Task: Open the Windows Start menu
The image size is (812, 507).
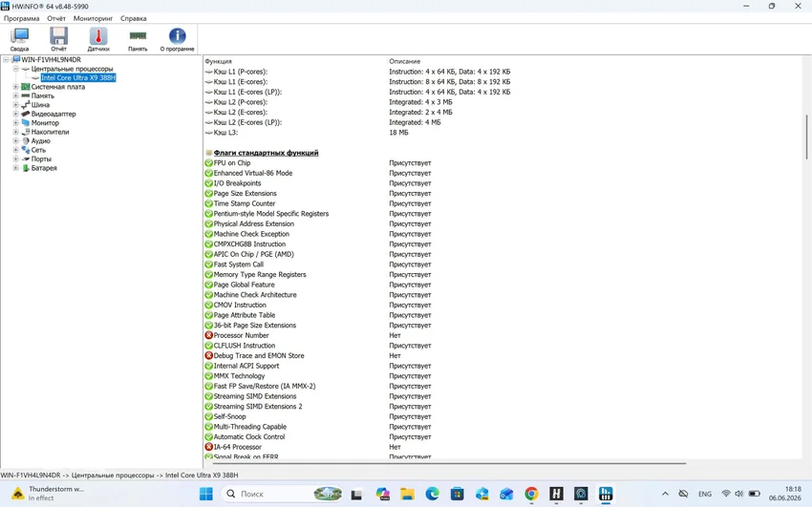Action: pyautogui.click(x=206, y=494)
